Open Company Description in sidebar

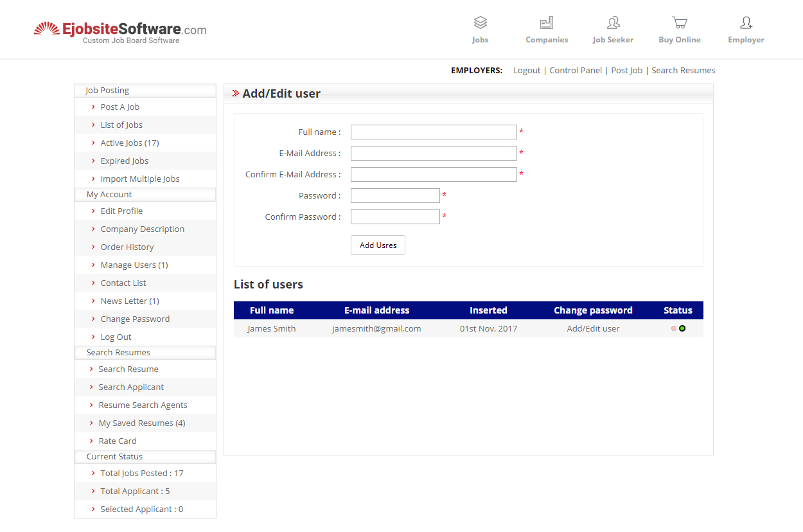(x=143, y=229)
